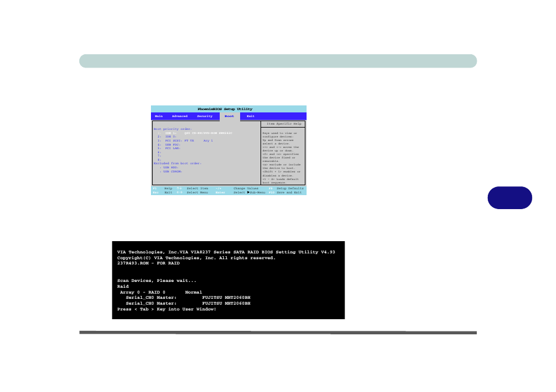Open the Security tab
This screenshot has width=556, height=392.
click(205, 116)
